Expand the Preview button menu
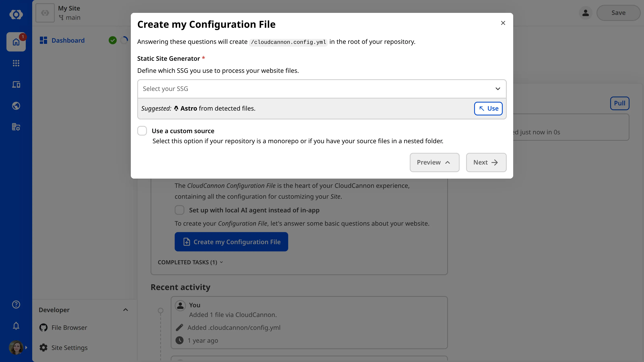This screenshot has width=644, height=362. point(434,162)
